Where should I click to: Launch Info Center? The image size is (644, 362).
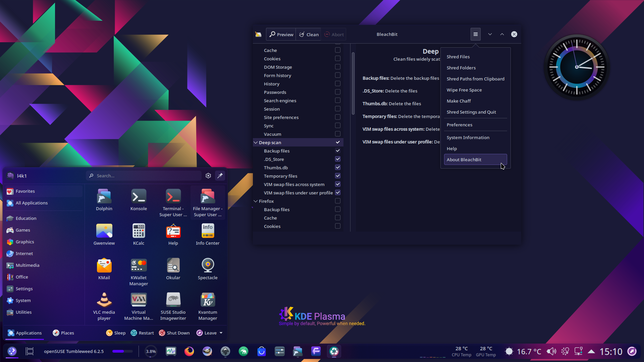pos(208,235)
